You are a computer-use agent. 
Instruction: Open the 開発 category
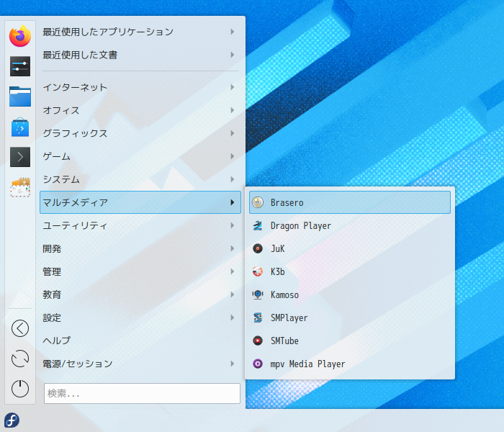pyautogui.click(x=140, y=248)
